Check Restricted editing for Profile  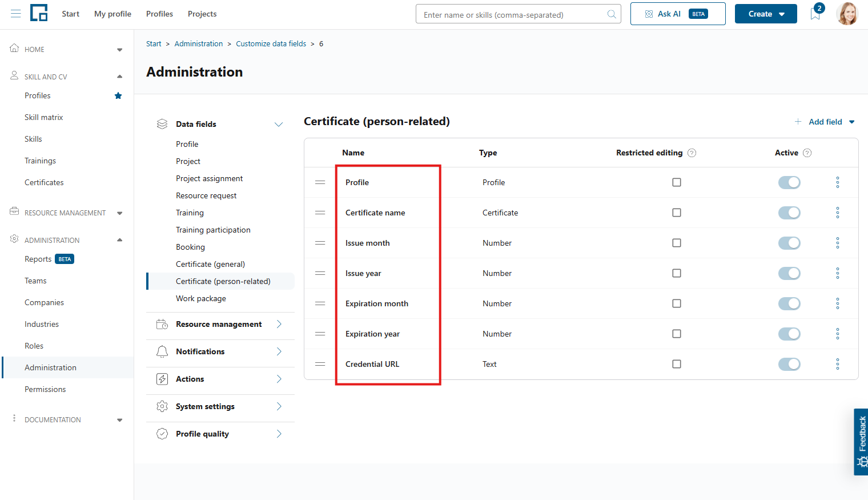(677, 182)
